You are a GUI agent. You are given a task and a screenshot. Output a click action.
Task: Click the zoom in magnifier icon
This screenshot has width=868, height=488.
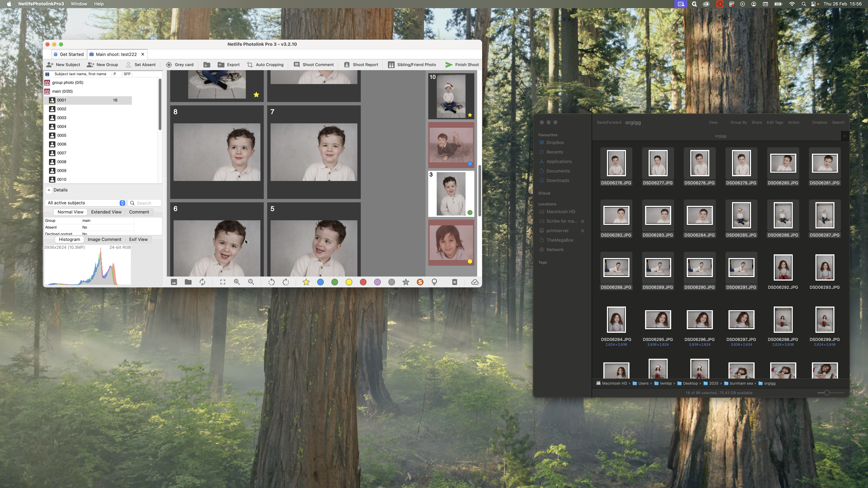point(237,282)
